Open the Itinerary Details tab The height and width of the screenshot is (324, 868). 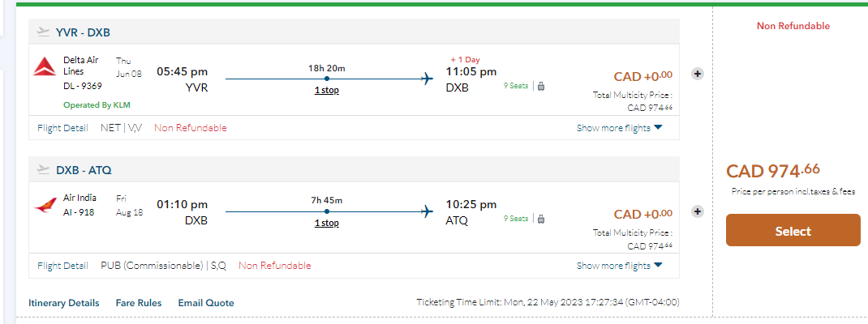pyautogui.click(x=64, y=303)
